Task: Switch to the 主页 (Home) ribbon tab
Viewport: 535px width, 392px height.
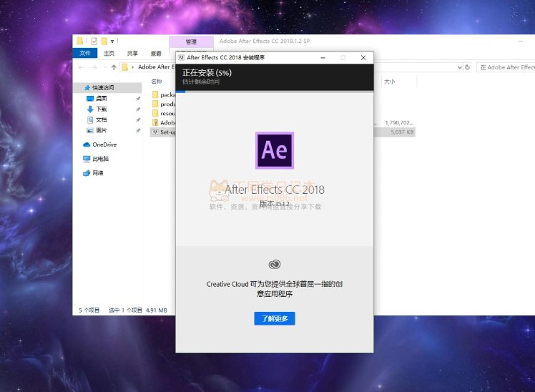Action: [x=109, y=53]
